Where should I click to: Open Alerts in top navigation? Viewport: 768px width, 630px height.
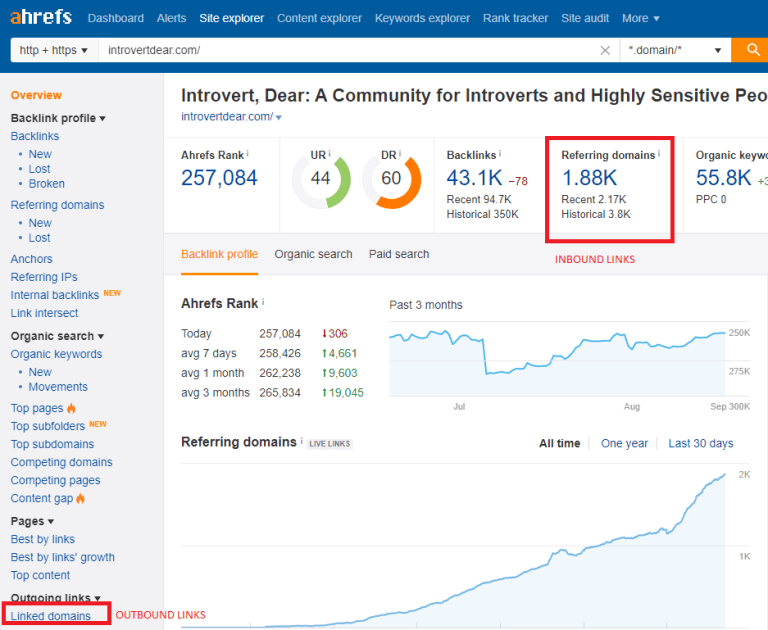point(171,18)
